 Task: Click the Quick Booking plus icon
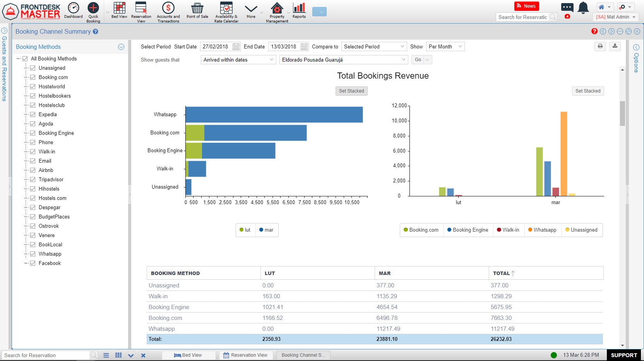93,8
